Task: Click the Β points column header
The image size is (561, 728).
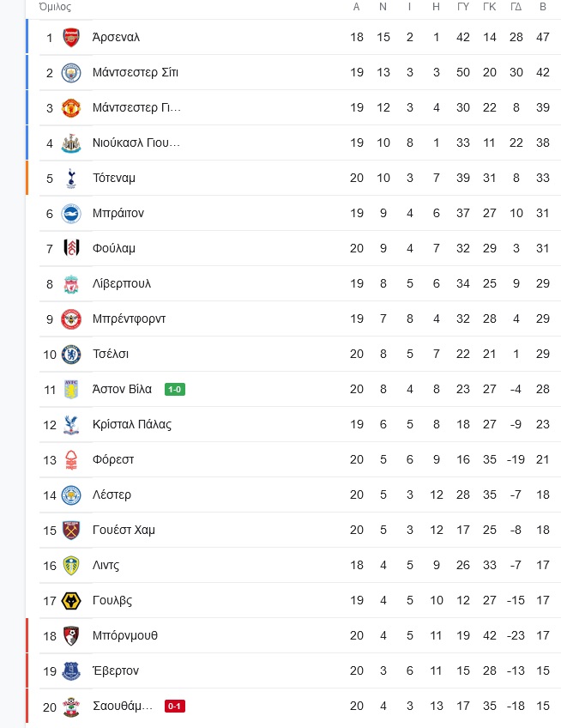Action: point(543,7)
